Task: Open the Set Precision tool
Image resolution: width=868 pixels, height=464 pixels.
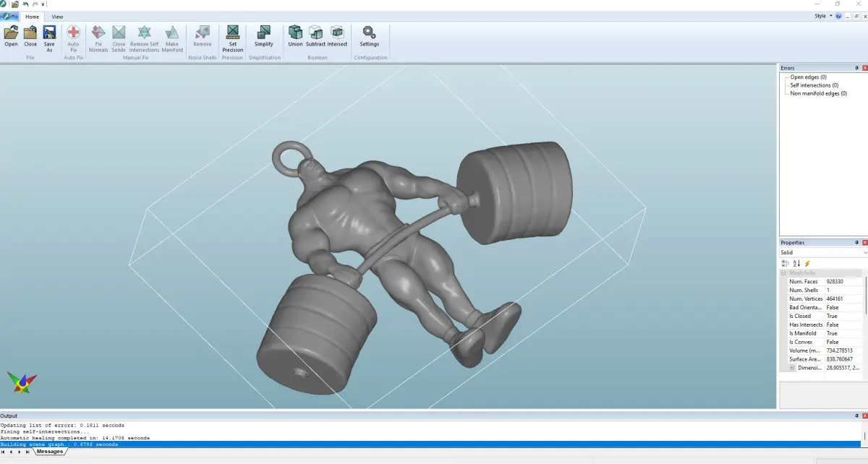Action: (233, 38)
